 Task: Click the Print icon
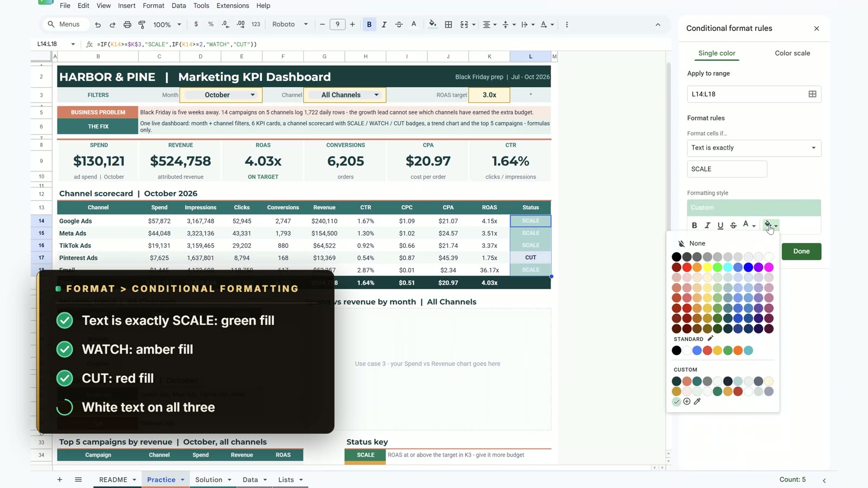(127, 24)
